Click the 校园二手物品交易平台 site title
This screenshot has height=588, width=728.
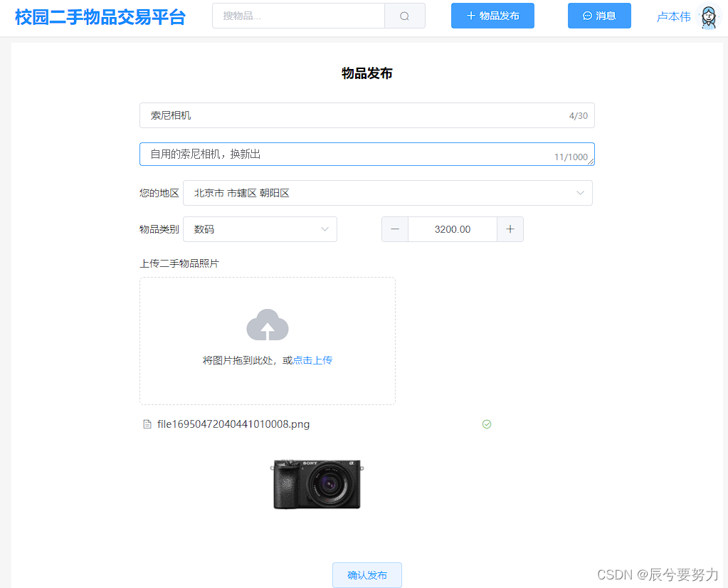coord(100,17)
